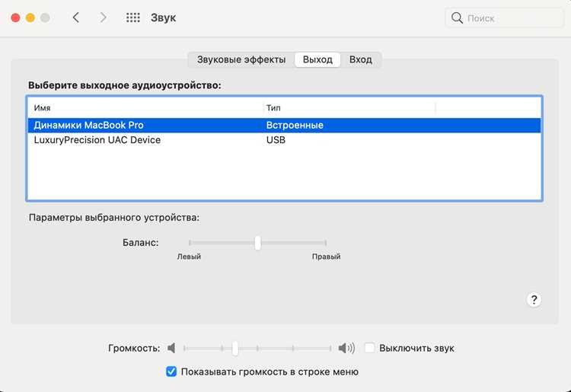Switch to Звуковые эффекты tab
Screen dimensions: 571x392
point(241,59)
